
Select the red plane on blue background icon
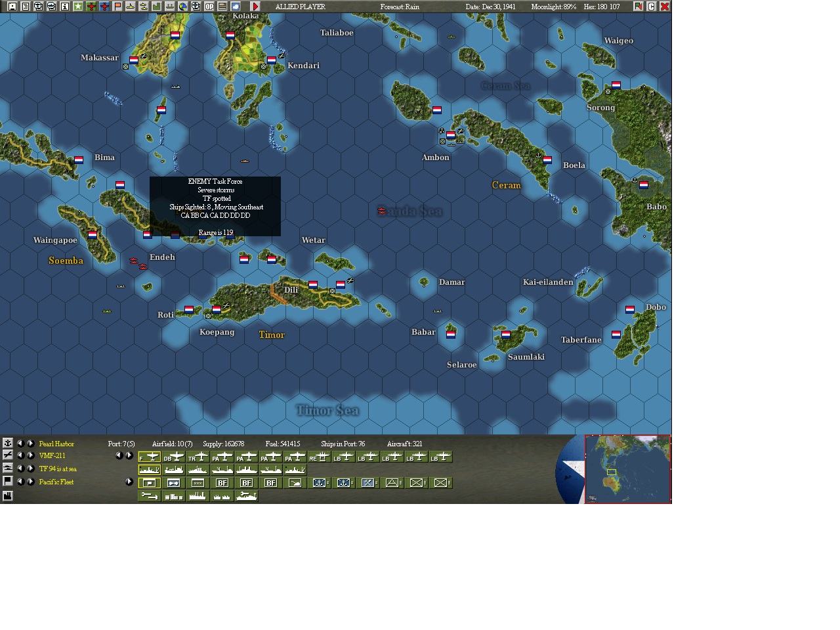tap(105, 7)
